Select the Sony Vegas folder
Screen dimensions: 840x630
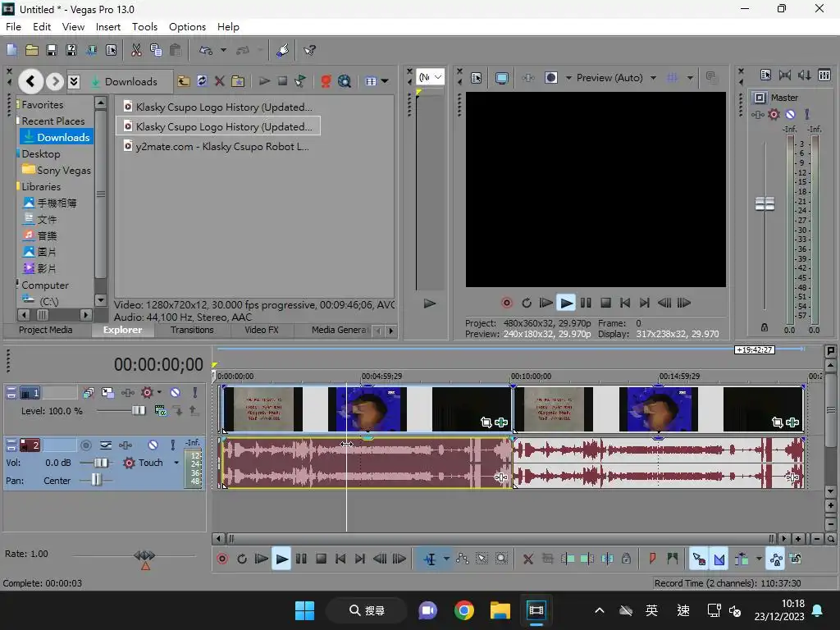57,170
